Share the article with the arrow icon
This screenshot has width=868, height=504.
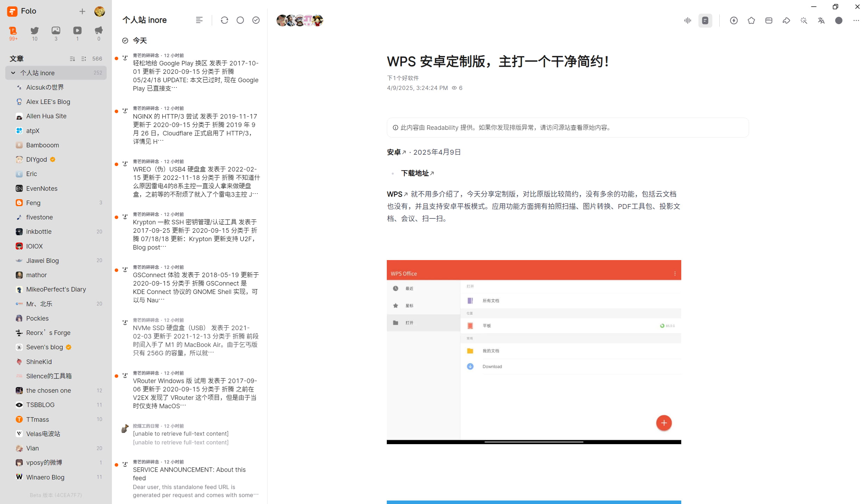tap(786, 21)
